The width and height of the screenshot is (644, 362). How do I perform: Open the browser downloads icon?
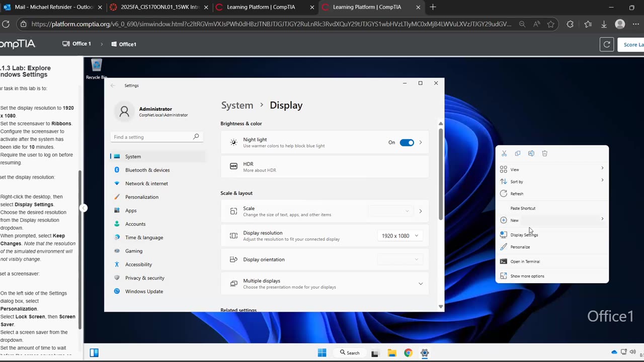point(604,24)
